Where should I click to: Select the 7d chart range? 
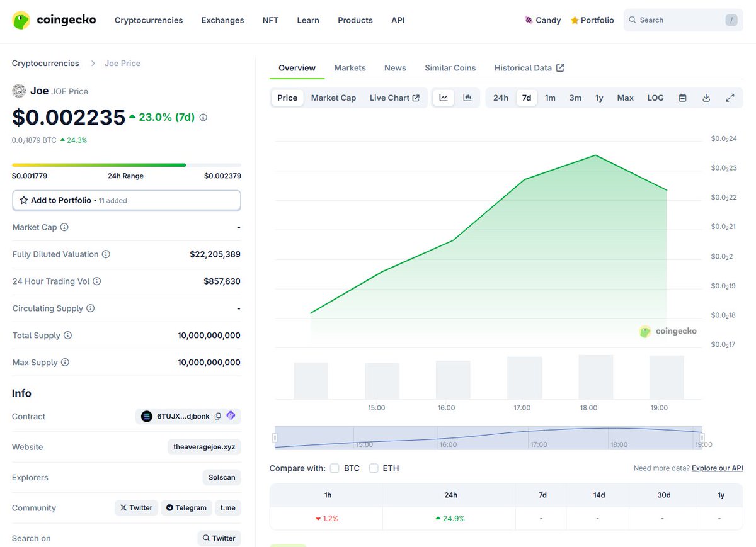point(527,98)
